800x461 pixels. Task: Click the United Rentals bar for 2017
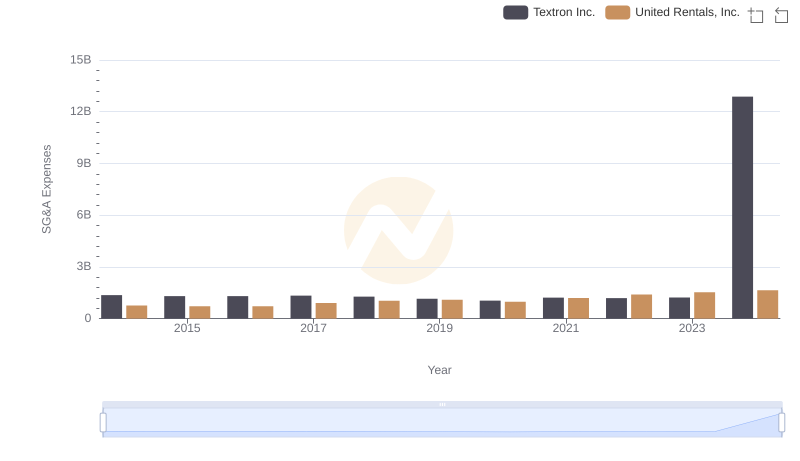[x=326, y=311]
